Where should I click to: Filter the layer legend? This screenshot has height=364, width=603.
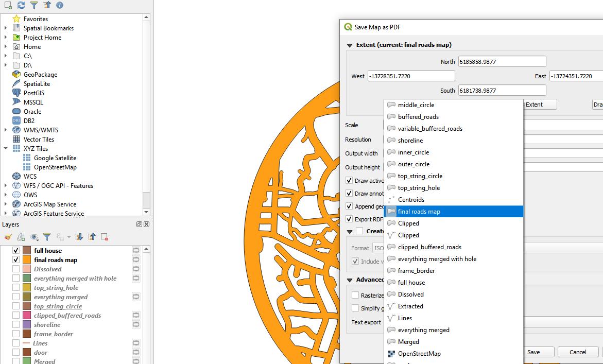coord(47,237)
